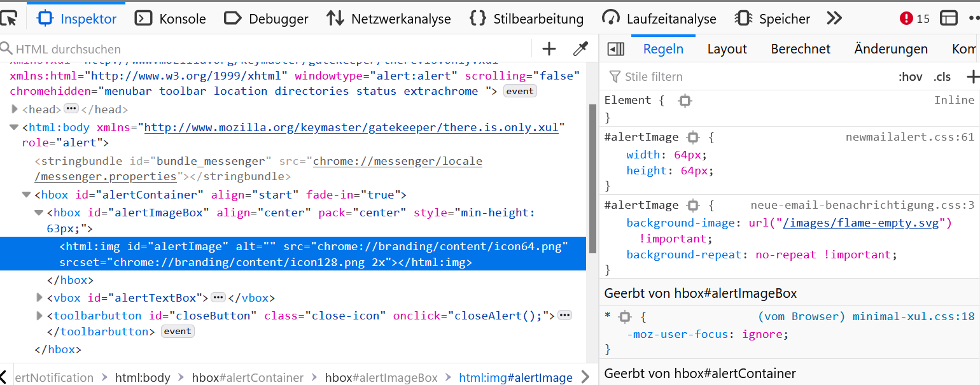Switch to the Konsole tab

pyautogui.click(x=171, y=18)
